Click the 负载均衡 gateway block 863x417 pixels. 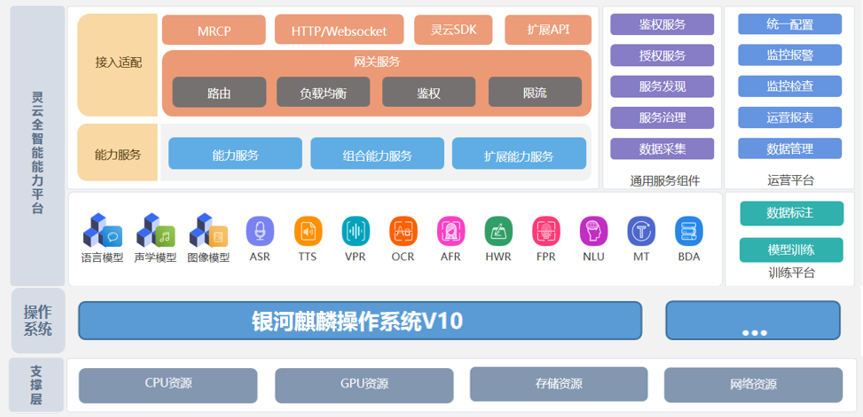323,92
